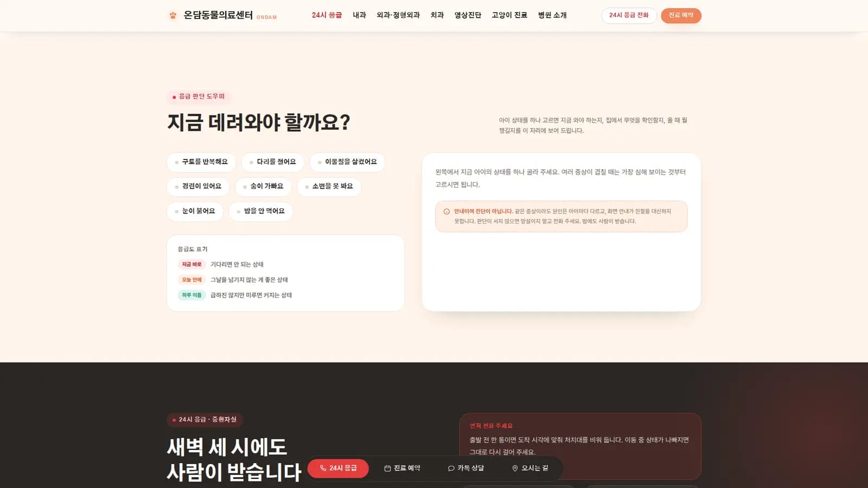Open the 치과 menu item

[x=437, y=15]
